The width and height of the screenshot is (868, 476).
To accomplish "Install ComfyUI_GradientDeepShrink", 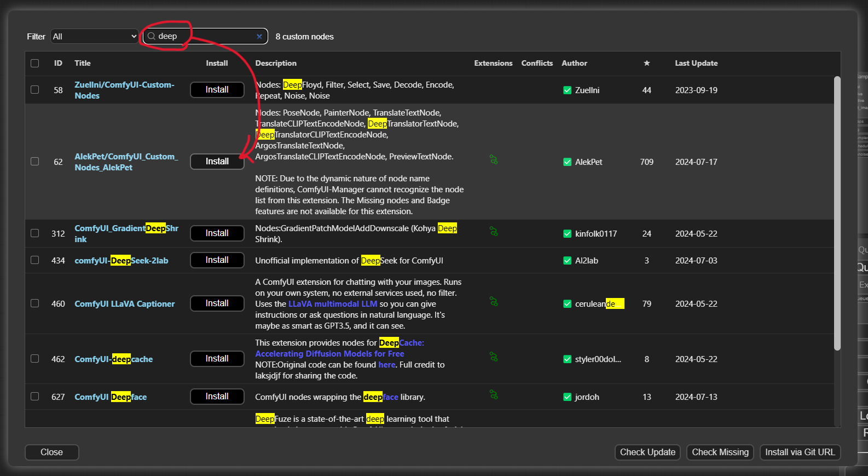I will tap(217, 233).
